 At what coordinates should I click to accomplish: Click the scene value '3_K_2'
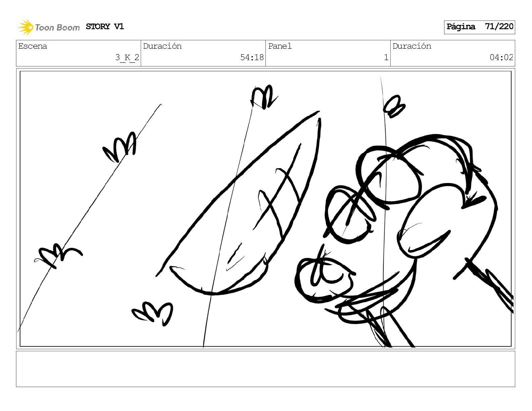[x=127, y=57]
